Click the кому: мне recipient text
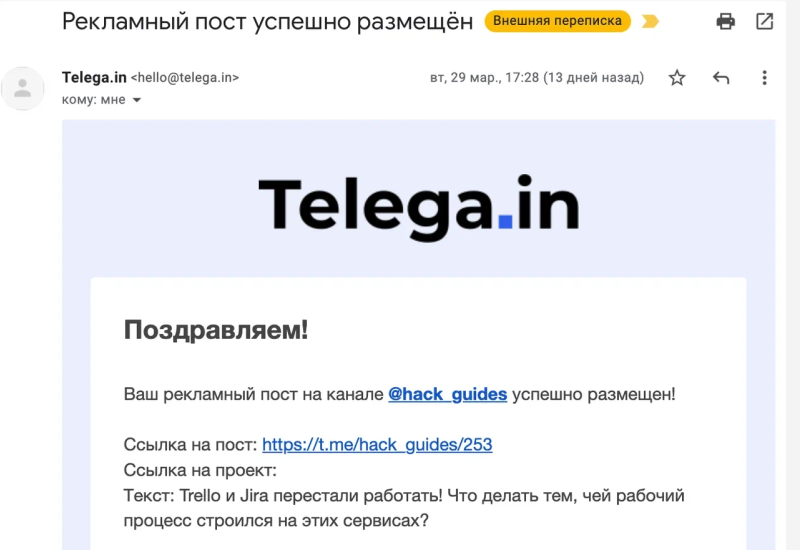The height and width of the screenshot is (550, 800). click(x=93, y=99)
